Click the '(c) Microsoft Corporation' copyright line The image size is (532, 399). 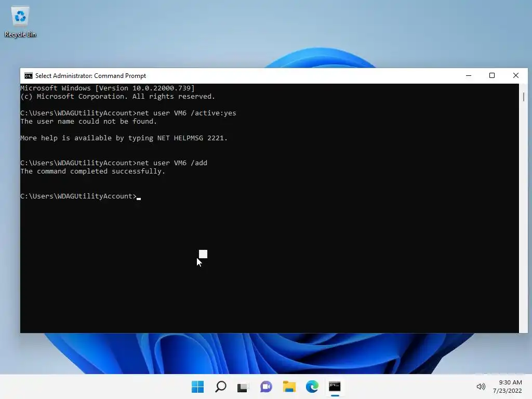(x=118, y=97)
